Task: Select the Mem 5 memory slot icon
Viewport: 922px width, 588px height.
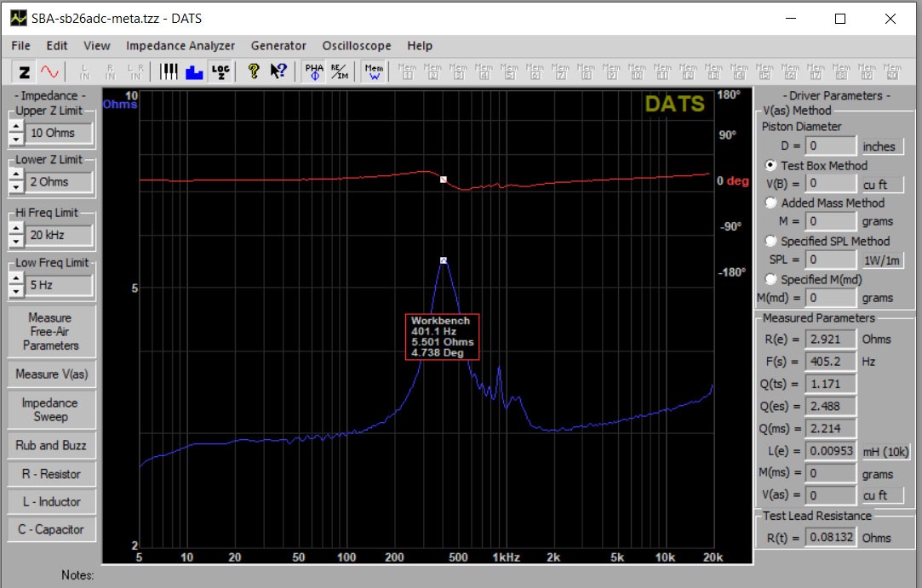Action: 509,71
